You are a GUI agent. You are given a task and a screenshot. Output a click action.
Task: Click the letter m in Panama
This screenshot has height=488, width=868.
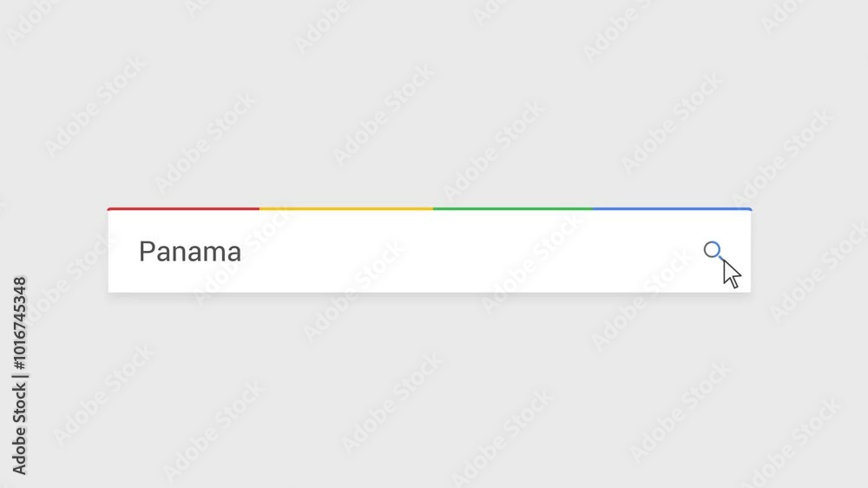point(214,254)
